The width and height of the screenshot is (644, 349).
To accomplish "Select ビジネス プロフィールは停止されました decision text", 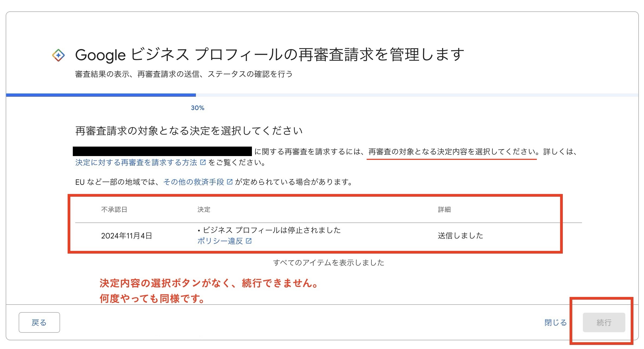I will (269, 230).
